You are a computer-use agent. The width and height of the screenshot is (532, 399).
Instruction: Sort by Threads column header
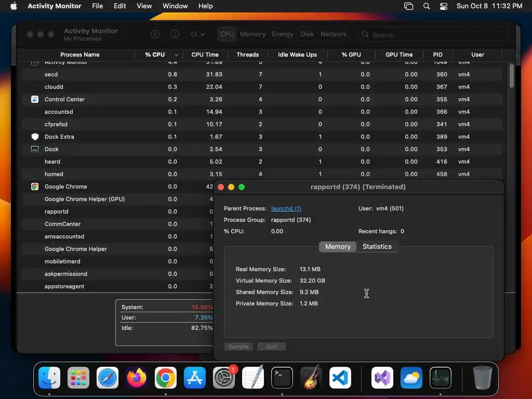248,55
